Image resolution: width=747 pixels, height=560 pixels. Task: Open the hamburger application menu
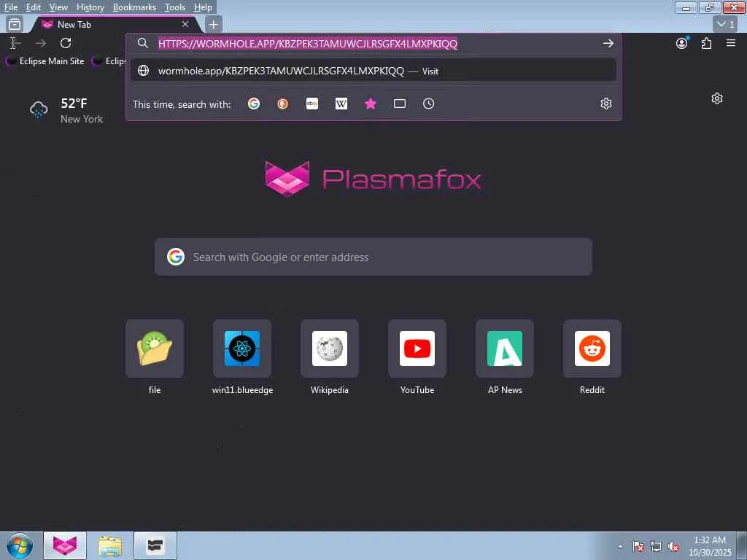click(731, 43)
